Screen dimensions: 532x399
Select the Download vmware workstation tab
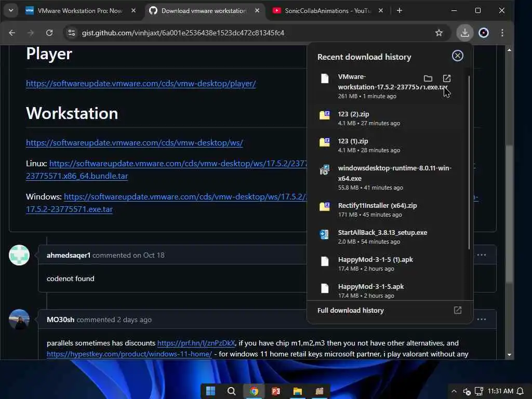[204, 10]
